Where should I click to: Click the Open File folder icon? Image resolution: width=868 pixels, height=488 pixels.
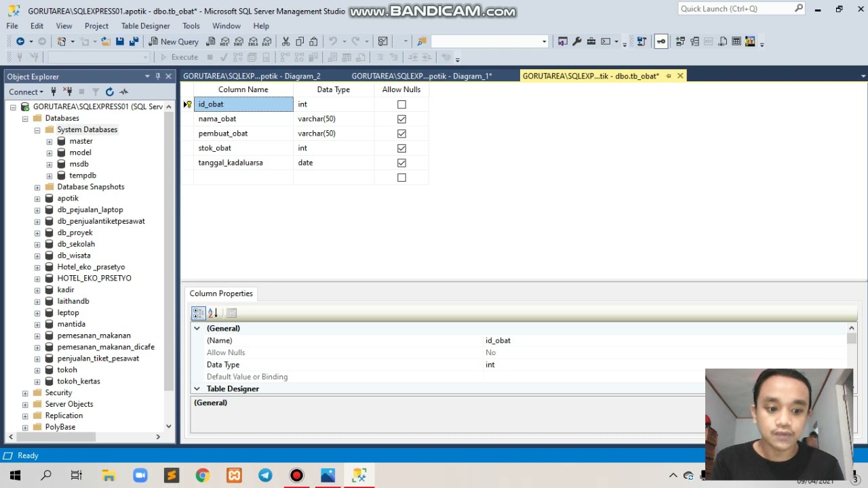[106, 41]
